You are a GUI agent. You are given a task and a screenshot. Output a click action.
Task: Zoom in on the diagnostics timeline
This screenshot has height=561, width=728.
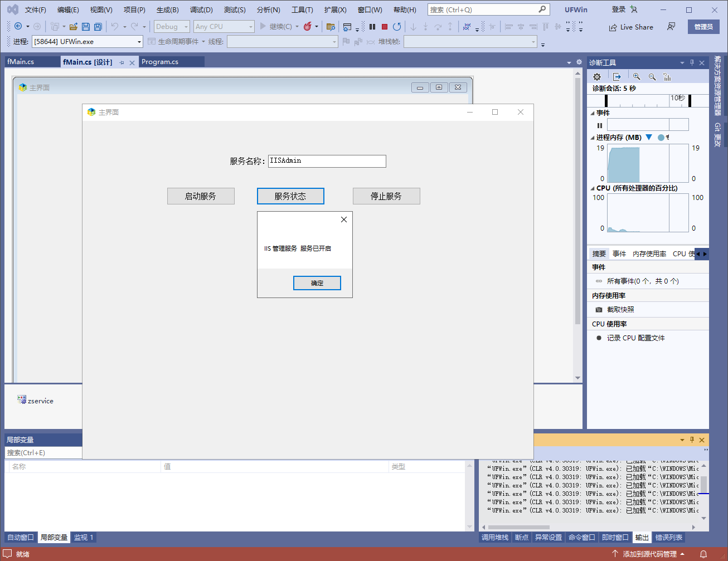point(637,77)
